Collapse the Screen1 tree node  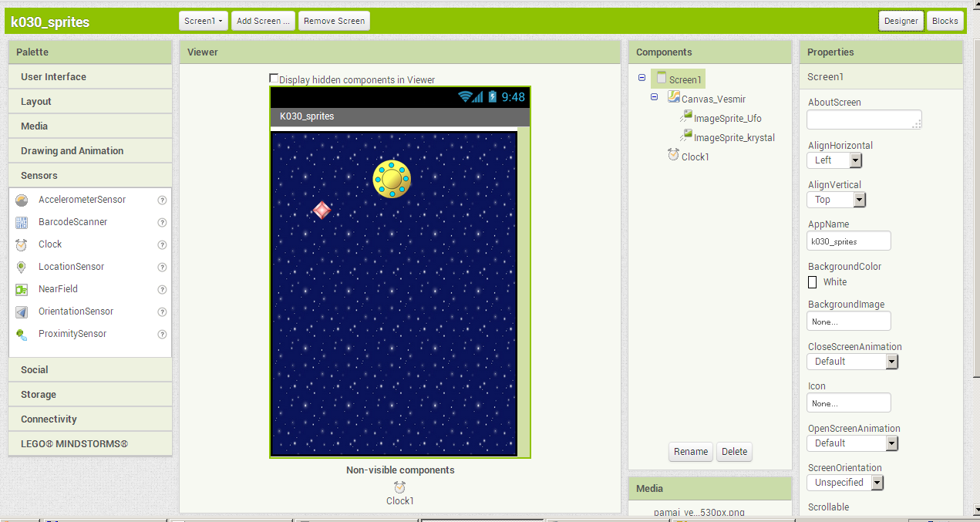coord(642,78)
